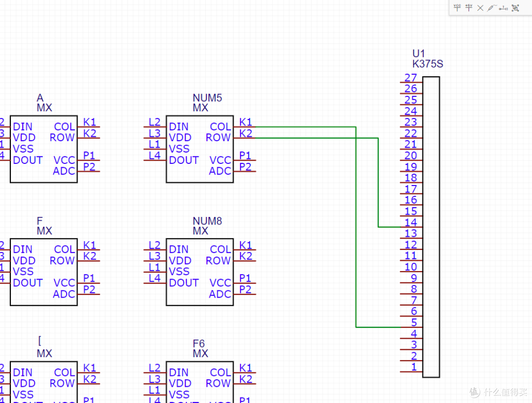Viewport: 532px width, 403px height.
Task: Pick the no-connect flag X tool
Action: (480, 8)
